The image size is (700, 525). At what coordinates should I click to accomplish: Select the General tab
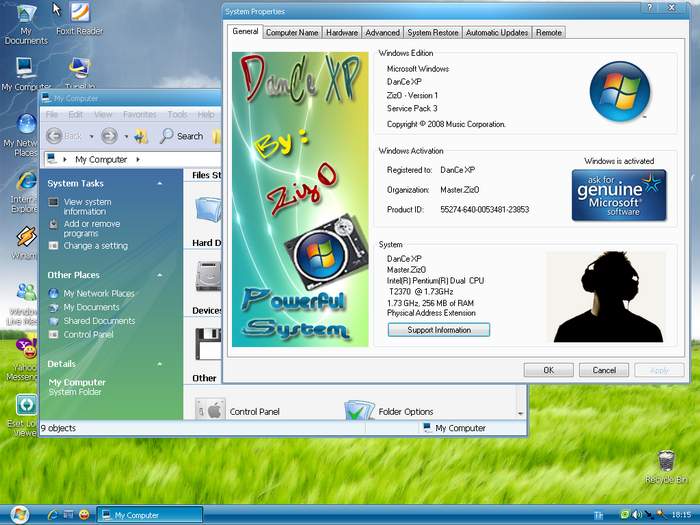pyautogui.click(x=245, y=31)
